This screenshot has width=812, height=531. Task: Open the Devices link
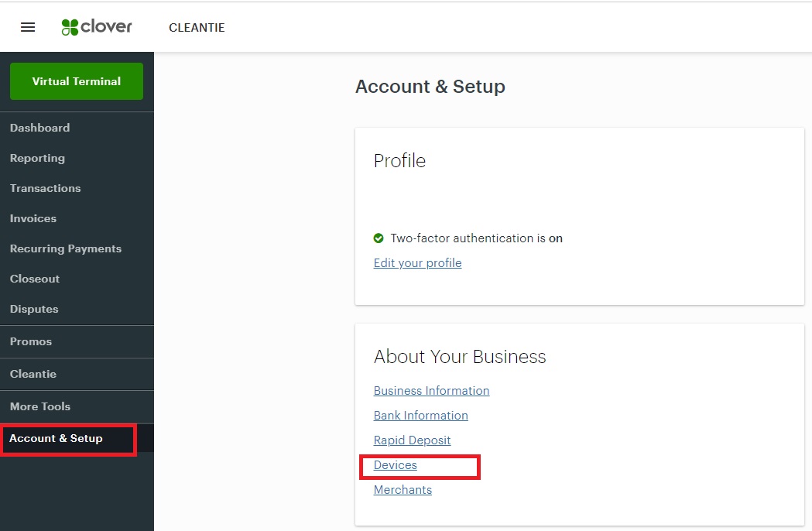click(395, 465)
